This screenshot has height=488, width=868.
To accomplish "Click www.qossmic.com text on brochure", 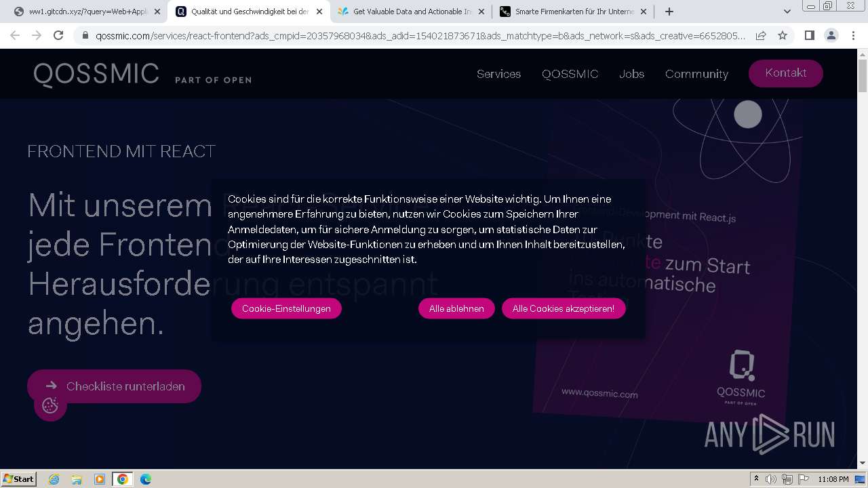I will (599, 393).
